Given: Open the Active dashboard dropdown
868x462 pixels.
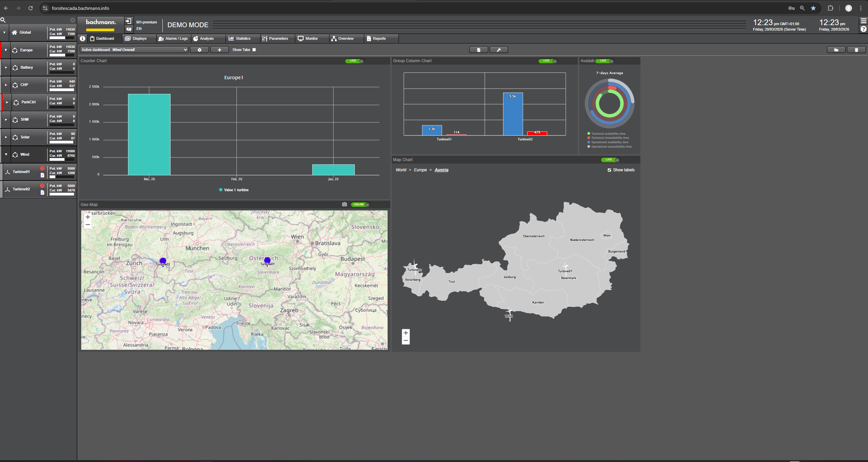Looking at the screenshot, I should coord(134,50).
